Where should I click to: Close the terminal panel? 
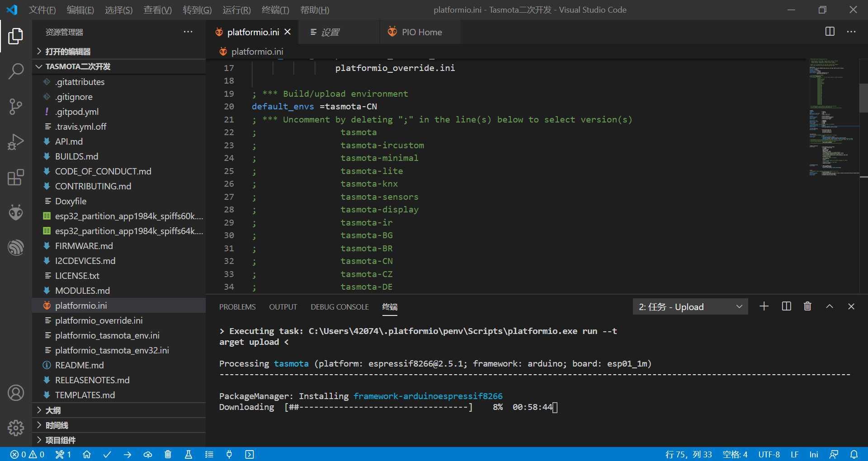(851, 306)
